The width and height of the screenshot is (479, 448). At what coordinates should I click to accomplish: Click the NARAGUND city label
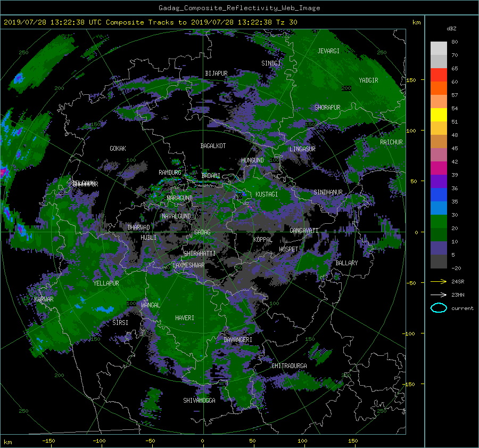point(180,198)
